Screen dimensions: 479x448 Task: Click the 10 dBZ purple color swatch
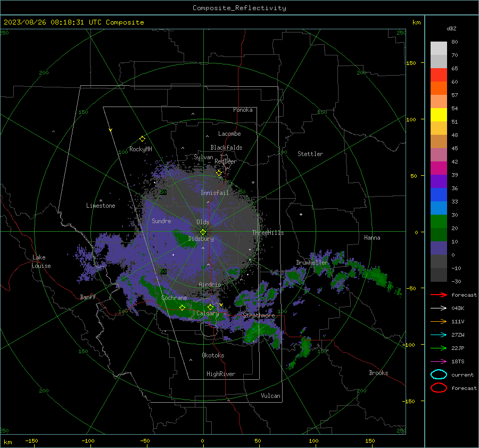[x=439, y=248]
